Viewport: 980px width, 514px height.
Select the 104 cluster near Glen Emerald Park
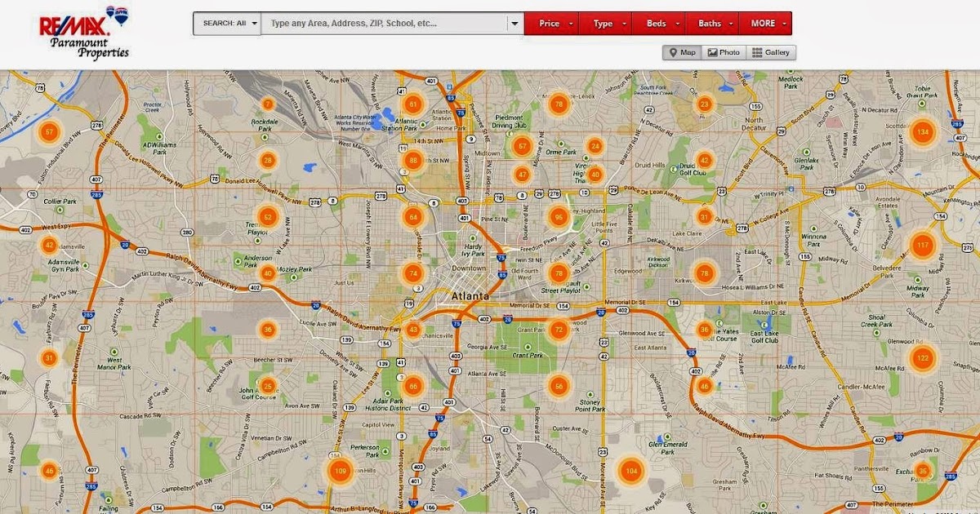tap(630, 471)
